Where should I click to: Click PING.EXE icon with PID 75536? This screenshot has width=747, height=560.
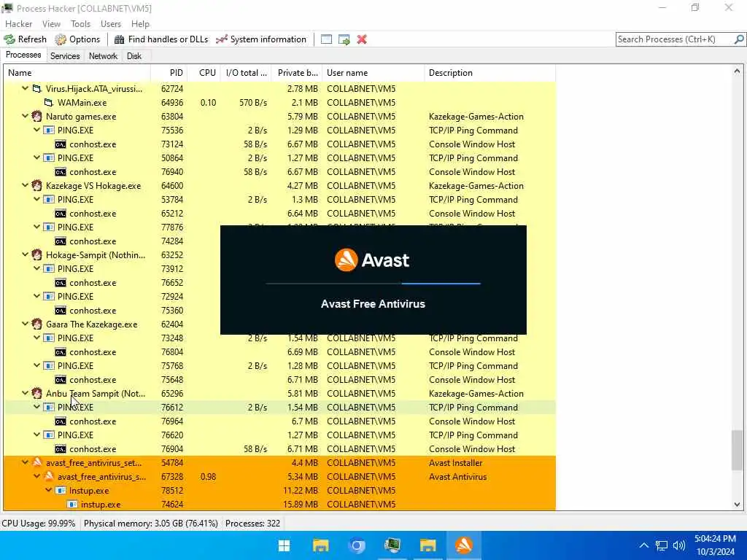click(x=49, y=131)
